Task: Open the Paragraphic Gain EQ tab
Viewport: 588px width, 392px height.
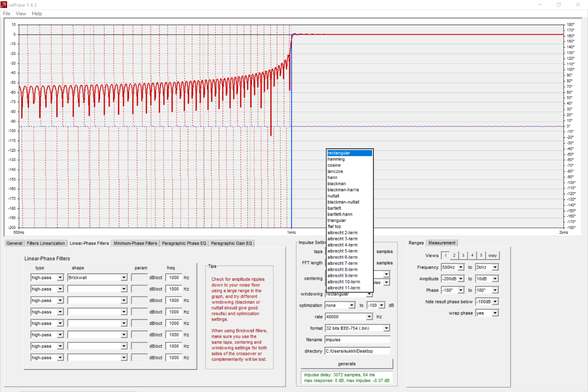Action: point(231,243)
